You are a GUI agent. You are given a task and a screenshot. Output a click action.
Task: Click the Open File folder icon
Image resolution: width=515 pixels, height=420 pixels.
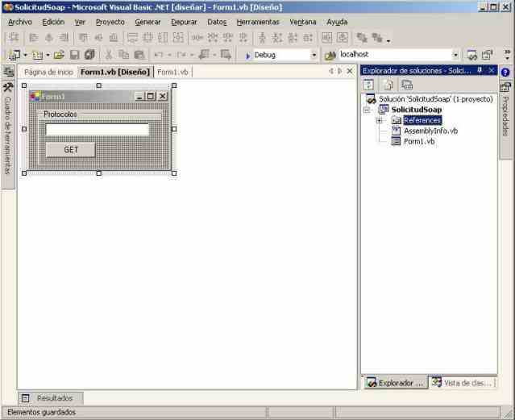pyautogui.click(x=59, y=55)
